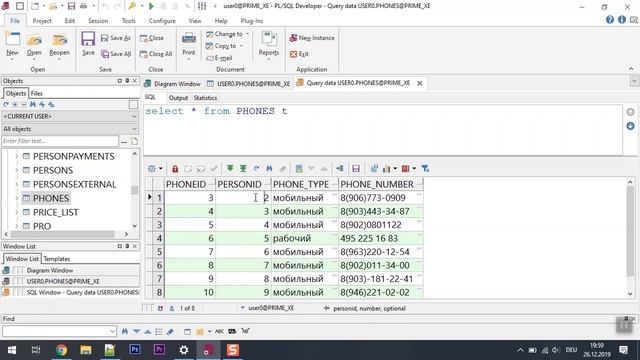Image resolution: width=640 pixels, height=360 pixels.
Task: Toggle pin on the Objects panel
Action: pyautogui.click(x=127, y=81)
